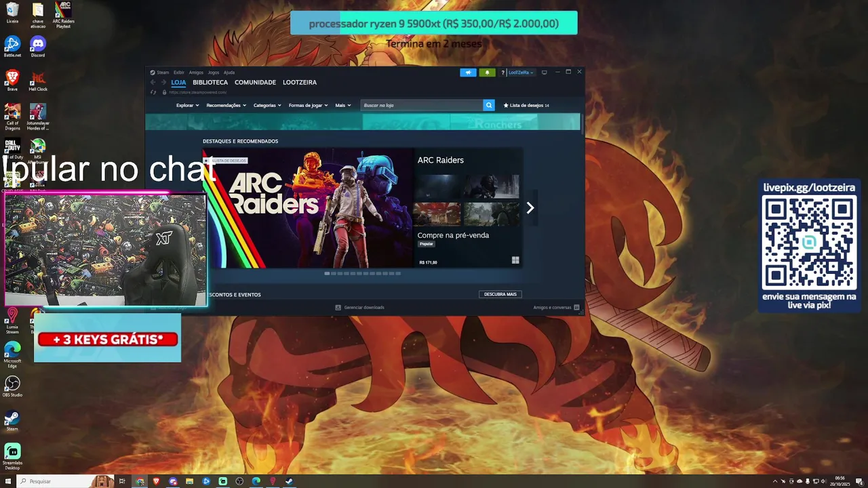The width and height of the screenshot is (868, 488).
Task: Open the chave ativacao folder on desktop
Action: point(38,15)
